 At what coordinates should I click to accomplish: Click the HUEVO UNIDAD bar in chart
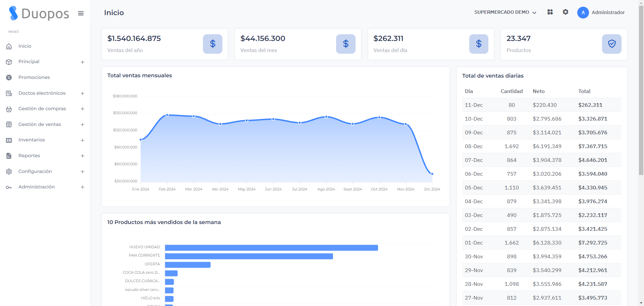click(271, 248)
